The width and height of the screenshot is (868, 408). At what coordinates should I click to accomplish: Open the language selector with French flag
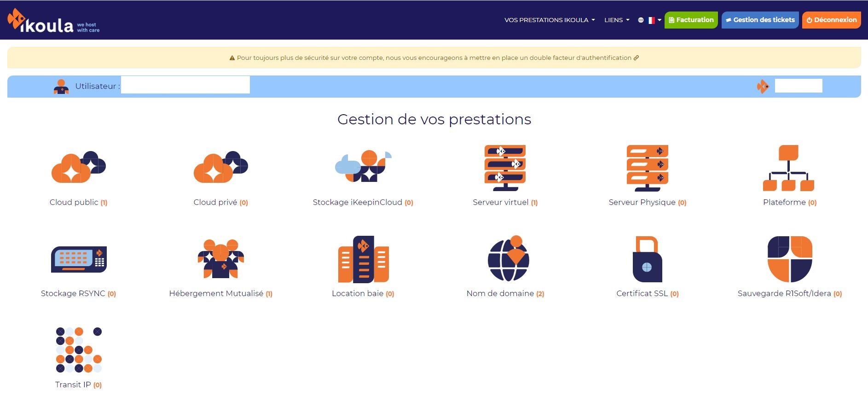coord(650,20)
